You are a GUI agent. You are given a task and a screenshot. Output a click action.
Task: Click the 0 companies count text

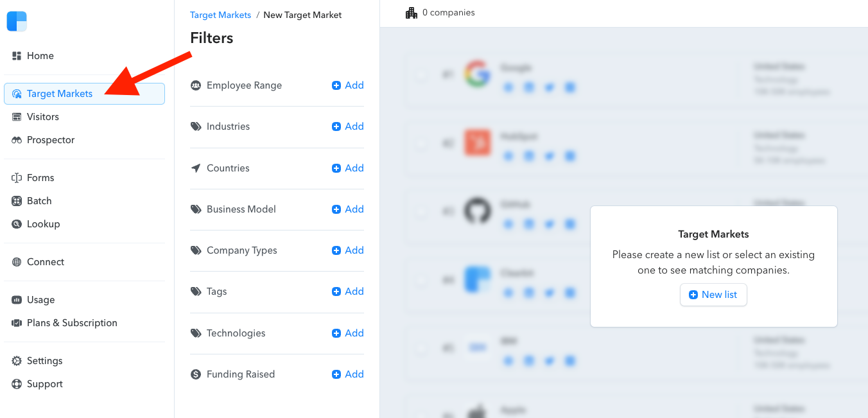pos(449,13)
